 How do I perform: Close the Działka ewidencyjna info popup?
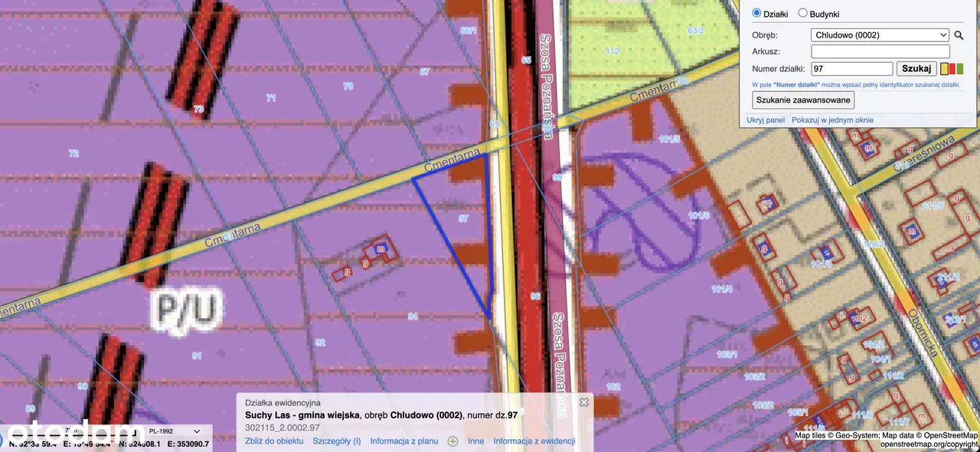click(x=584, y=402)
